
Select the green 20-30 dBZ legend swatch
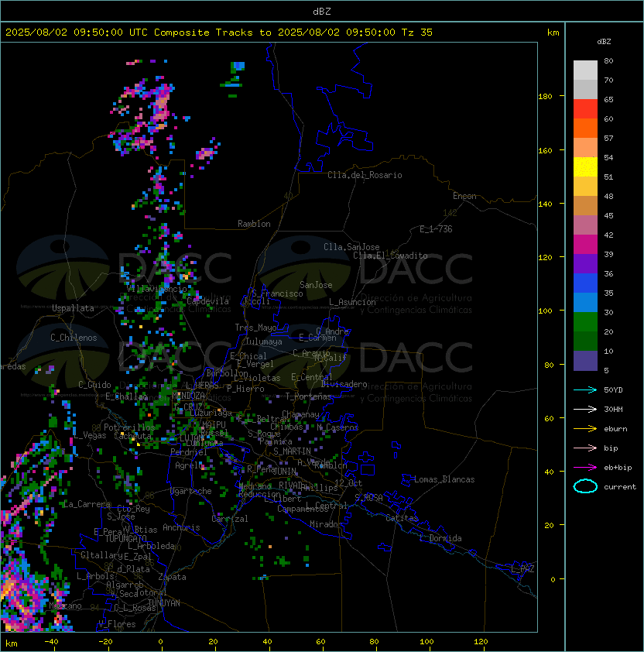pyautogui.click(x=585, y=322)
